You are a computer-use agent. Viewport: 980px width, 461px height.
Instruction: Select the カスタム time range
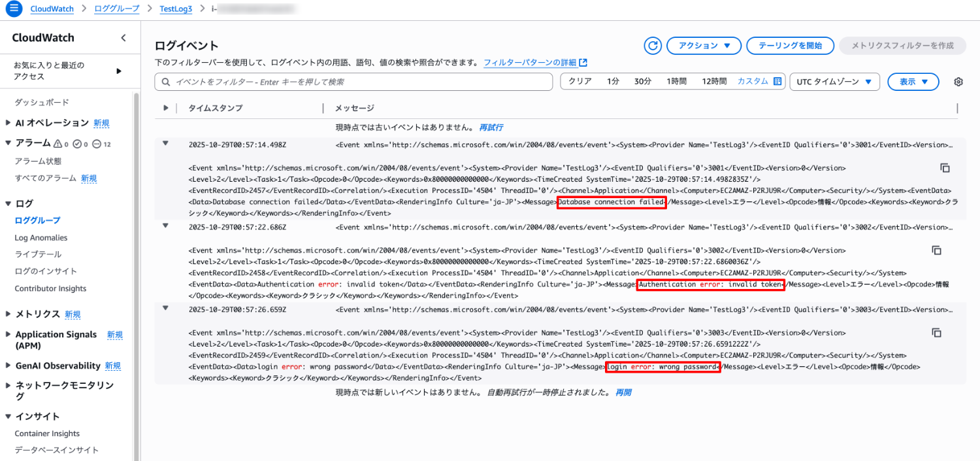coord(753,81)
